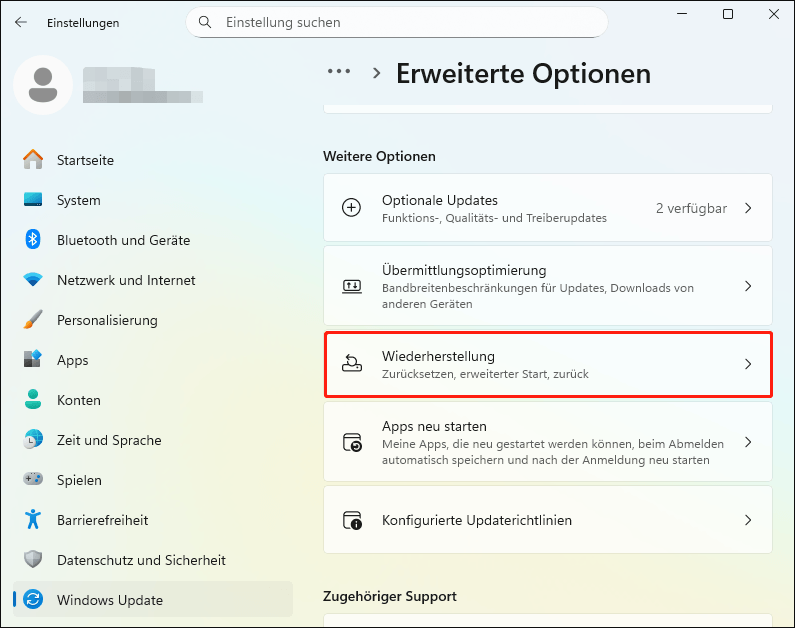Click the Übermittlungsoptimierung transfer icon
The height and width of the screenshot is (628, 795).
(x=351, y=286)
